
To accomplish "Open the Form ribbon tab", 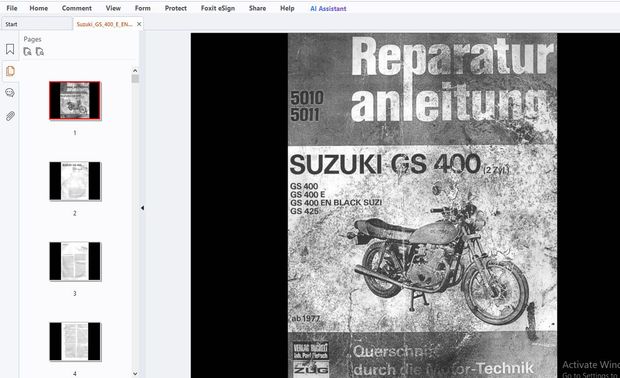I will (x=142, y=8).
